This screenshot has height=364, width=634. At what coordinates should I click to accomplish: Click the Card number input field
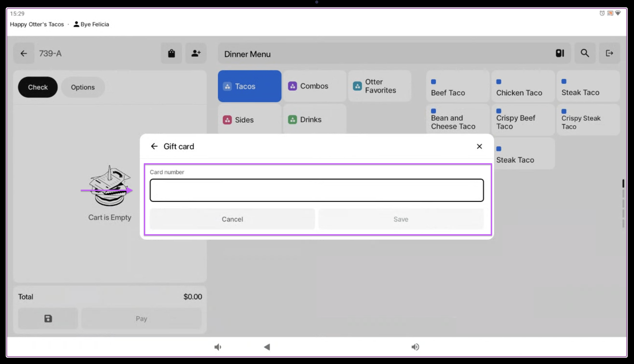coord(316,190)
